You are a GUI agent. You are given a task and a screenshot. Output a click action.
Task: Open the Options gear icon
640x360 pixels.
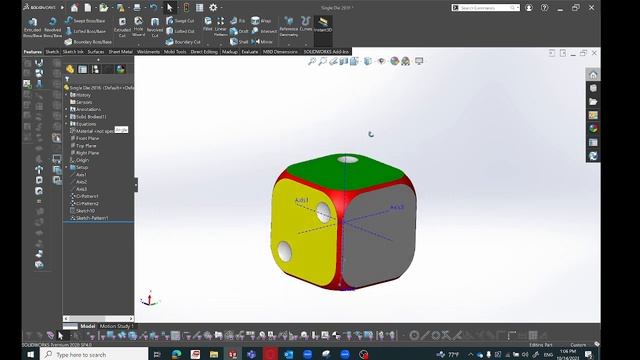[213, 7]
